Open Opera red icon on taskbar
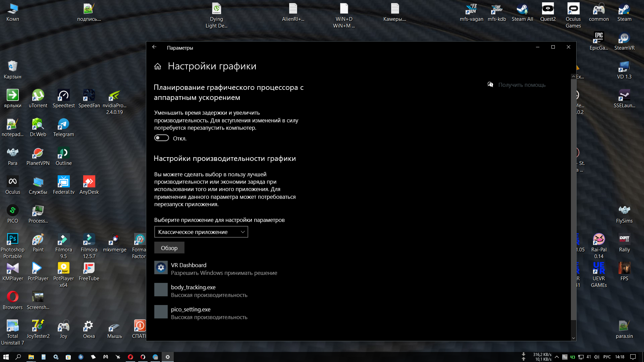The width and height of the screenshot is (644, 362). [130, 357]
